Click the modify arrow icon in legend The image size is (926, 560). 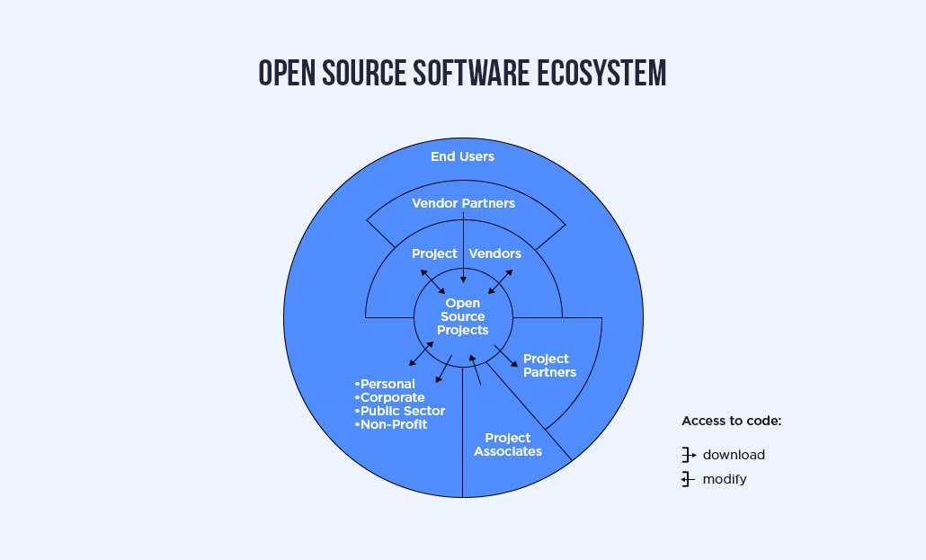pos(689,479)
